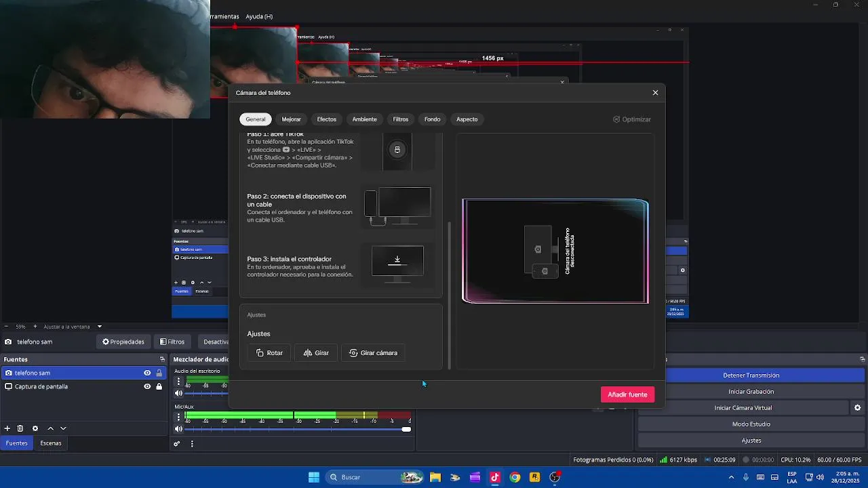Open Google Chrome from the taskbar
This screenshot has width=868, height=488.
(x=515, y=477)
